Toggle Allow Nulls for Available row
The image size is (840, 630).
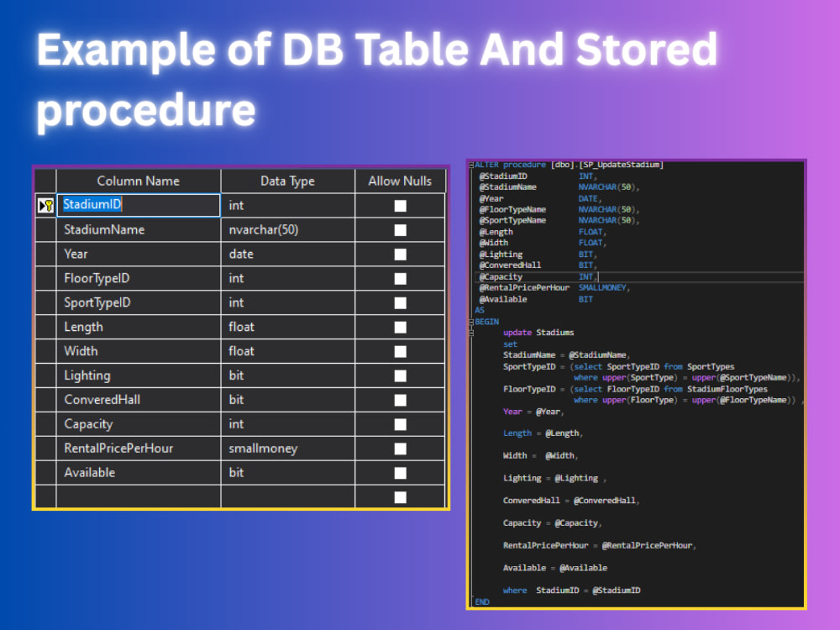coord(400,473)
